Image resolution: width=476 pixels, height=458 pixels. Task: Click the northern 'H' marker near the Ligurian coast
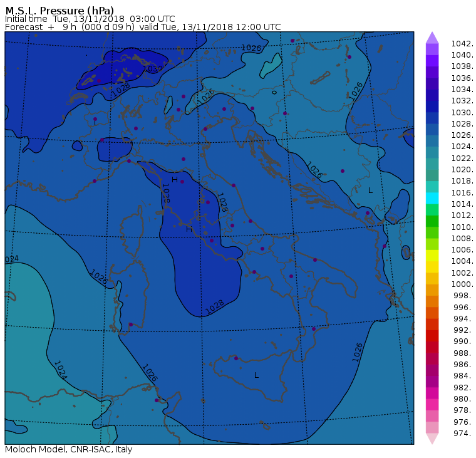coord(175,179)
